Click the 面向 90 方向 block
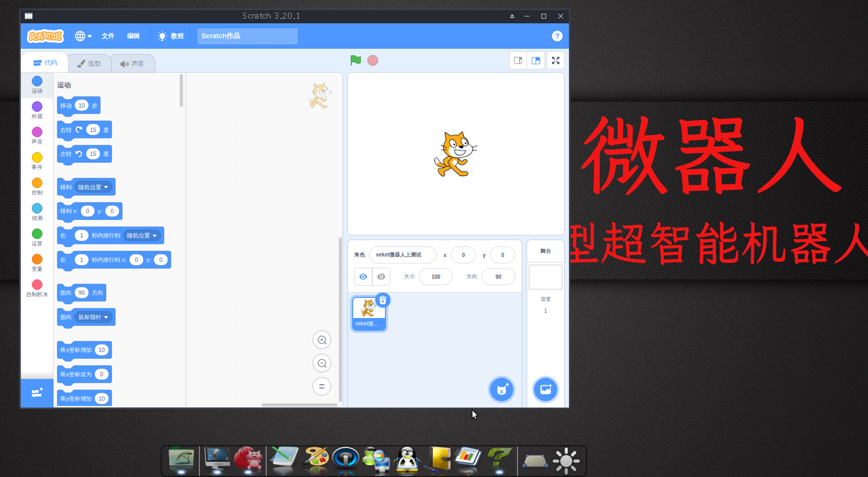The width and height of the screenshot is (868, 477). click(82, 293)
